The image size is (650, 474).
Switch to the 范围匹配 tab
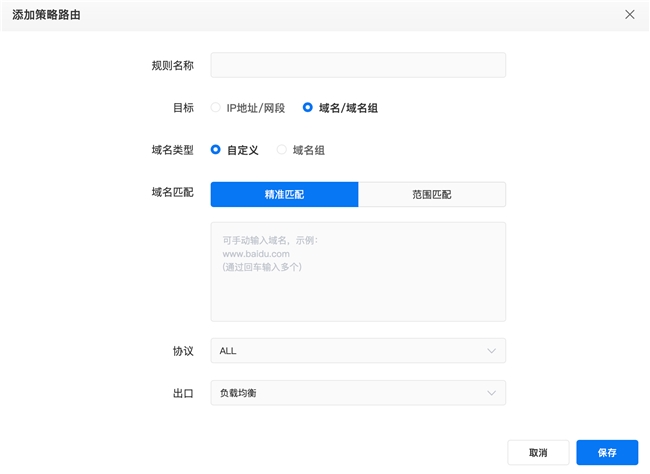tap(431, 194)
